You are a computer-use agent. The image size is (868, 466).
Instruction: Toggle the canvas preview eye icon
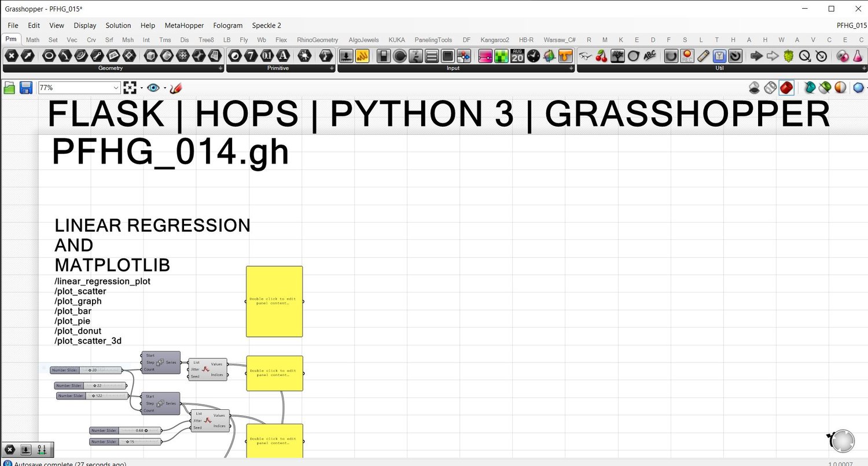coord(153,88)
